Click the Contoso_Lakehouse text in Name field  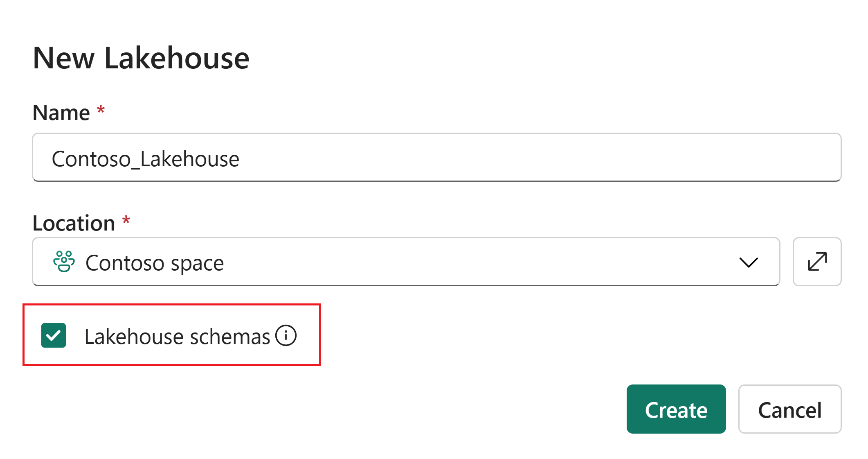coord(145,159)
